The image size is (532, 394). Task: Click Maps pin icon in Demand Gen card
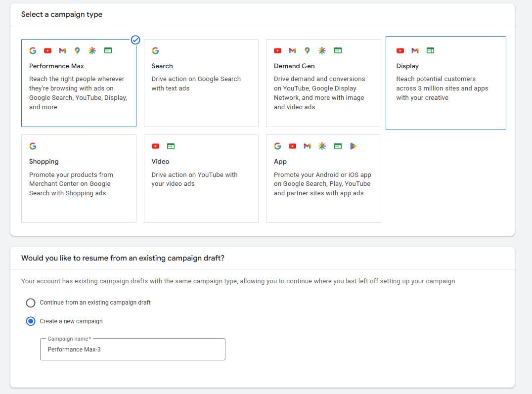tap(307, 50)
